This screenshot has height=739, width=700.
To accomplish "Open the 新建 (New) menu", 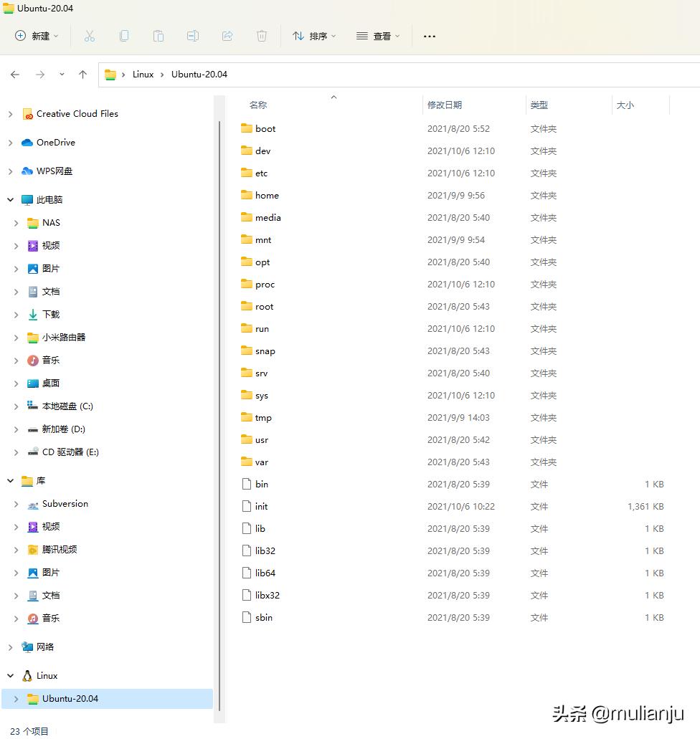I will pos(35,36).
